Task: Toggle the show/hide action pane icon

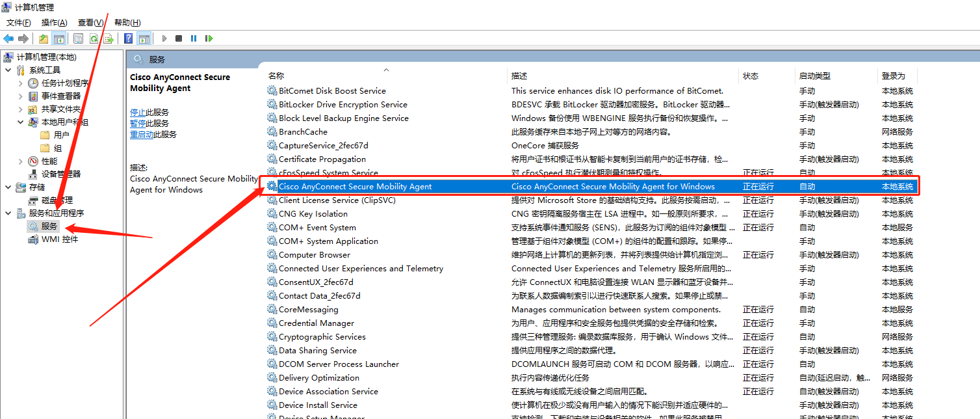Action: (144, 38)
